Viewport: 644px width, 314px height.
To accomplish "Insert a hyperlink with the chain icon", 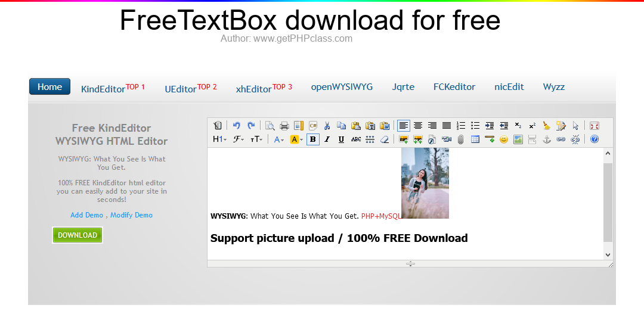I will tap(561, 139).
